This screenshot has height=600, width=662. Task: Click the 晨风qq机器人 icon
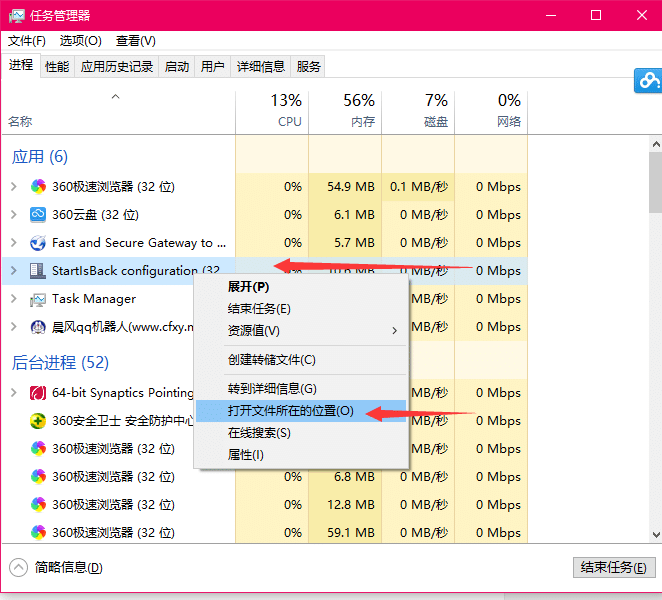point(38,327)
